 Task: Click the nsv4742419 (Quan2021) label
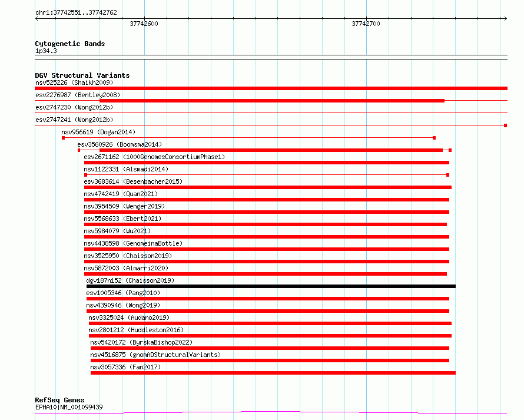click(121, 194)
